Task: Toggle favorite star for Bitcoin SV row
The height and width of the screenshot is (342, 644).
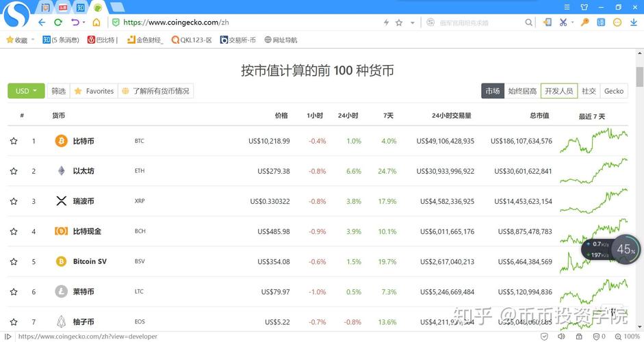Action: coord(14,262)
